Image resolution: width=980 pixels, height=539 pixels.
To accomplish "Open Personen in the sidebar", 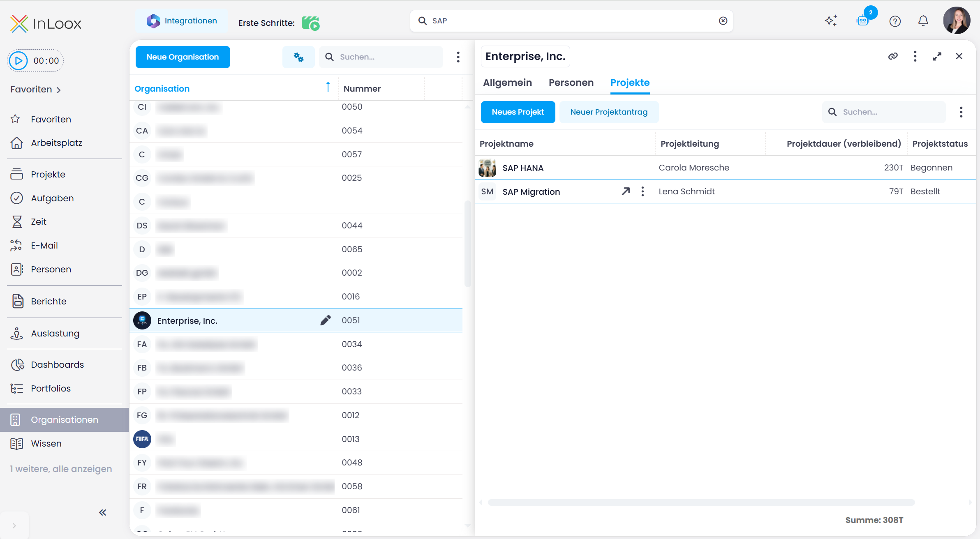I will point(51,269).
